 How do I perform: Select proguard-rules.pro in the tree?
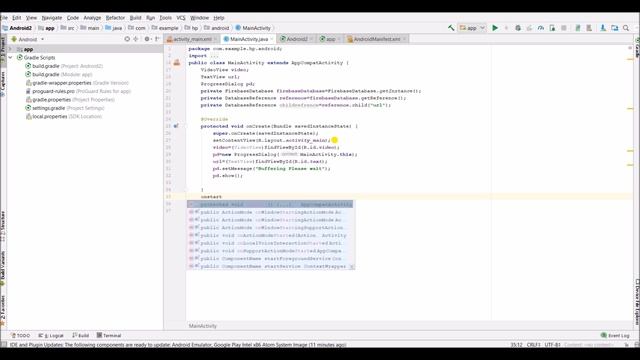point(78,91)
